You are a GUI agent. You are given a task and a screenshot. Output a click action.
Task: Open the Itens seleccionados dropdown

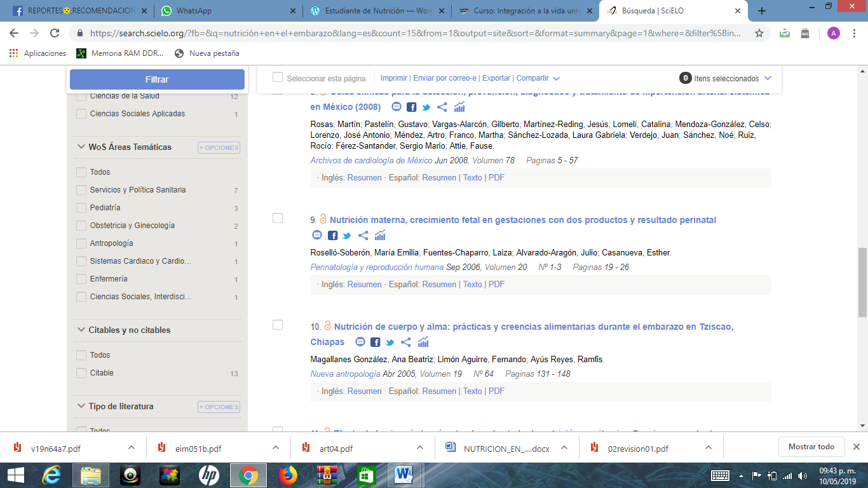(x=767, y=78)
